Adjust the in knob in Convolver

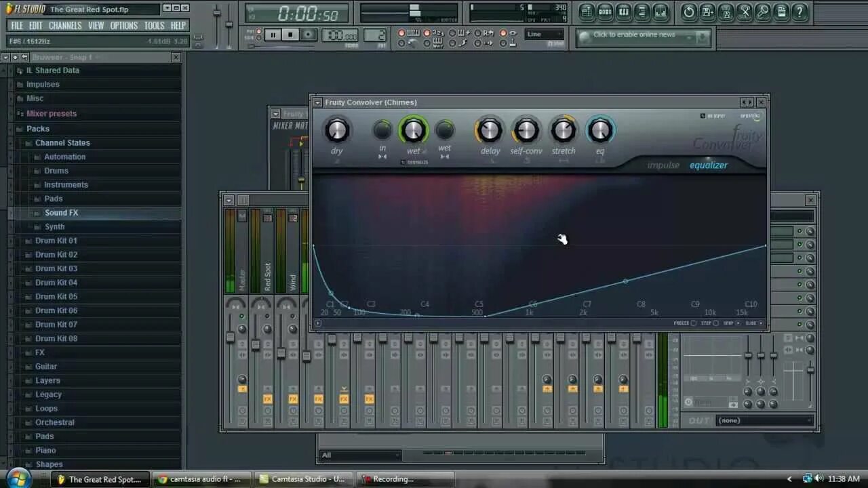click(x=382, y=129)
